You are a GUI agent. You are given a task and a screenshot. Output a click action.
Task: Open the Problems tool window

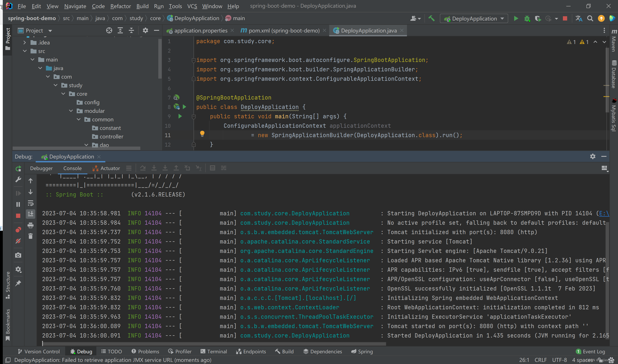pos(145,351)
